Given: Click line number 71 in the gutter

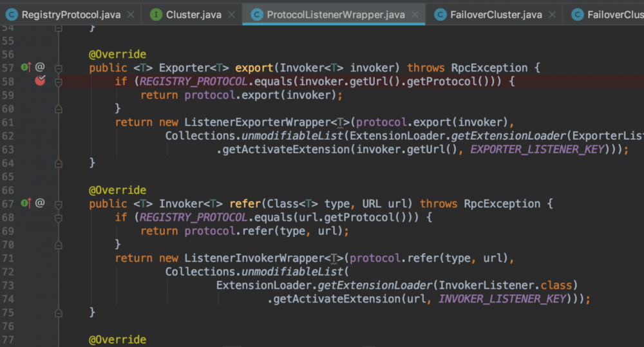Looking at the screenshot, I should tap(8, 258).
